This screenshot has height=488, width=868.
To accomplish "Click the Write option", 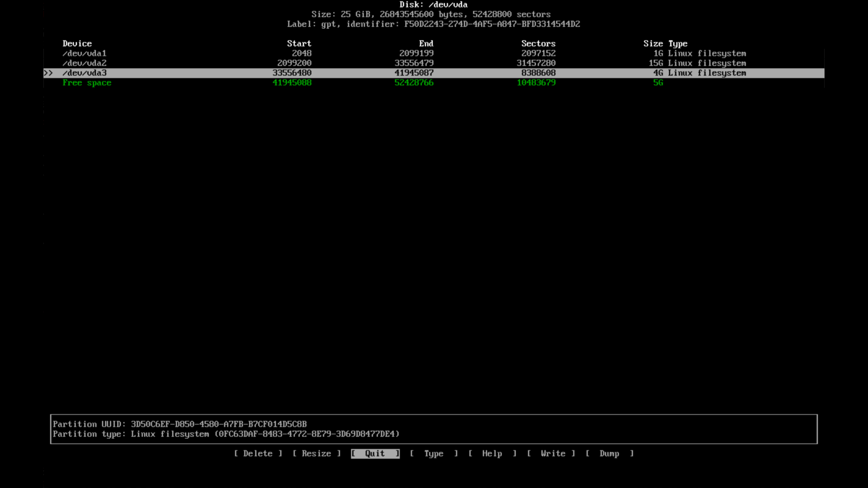I will point(551,453).
